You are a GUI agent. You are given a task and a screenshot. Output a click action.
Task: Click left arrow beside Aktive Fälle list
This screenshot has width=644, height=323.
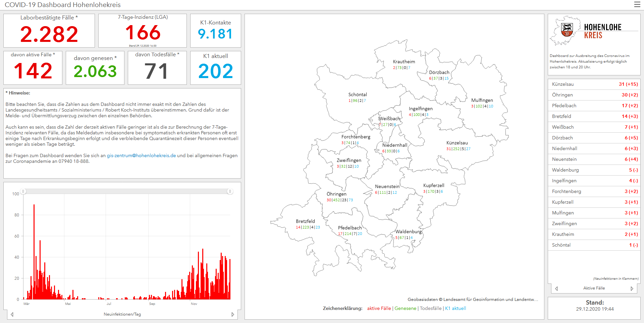click(x=556, y=288)
